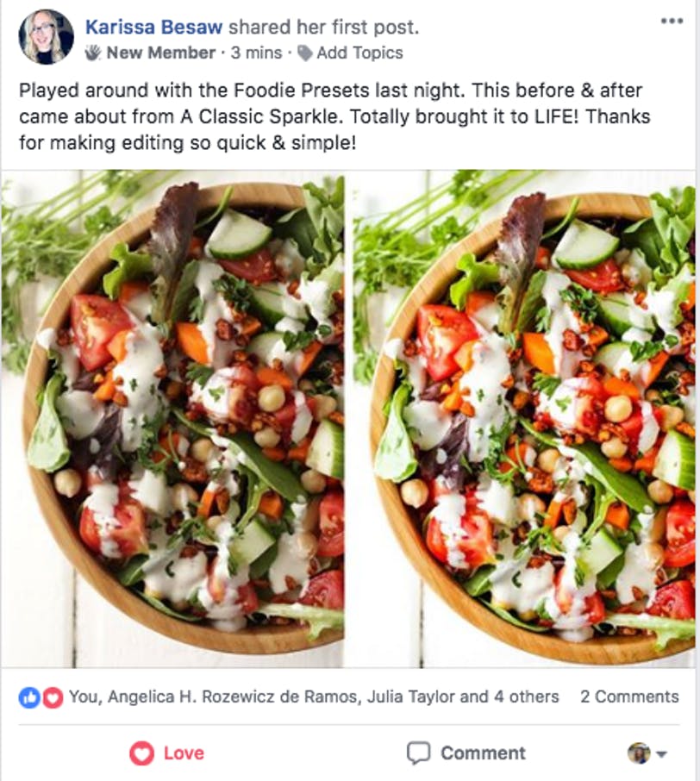Click the speech bubble Comment icon
700x781 pixels.
tap(418, 753)
